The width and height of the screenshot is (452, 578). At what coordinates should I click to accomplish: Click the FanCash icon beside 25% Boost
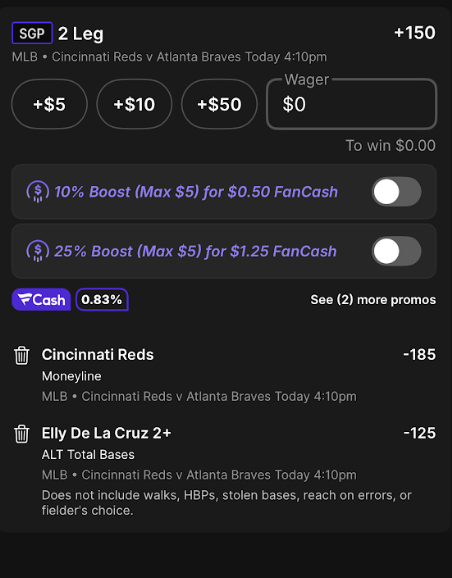tap(38, 251)
